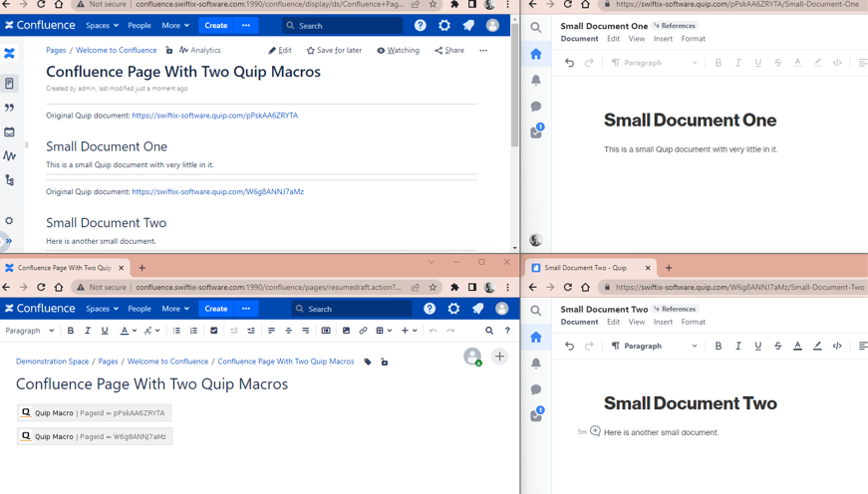Open More dropdown in the editor window header
The width and height of the screenshot is (868, 494).
pos(175,309)
